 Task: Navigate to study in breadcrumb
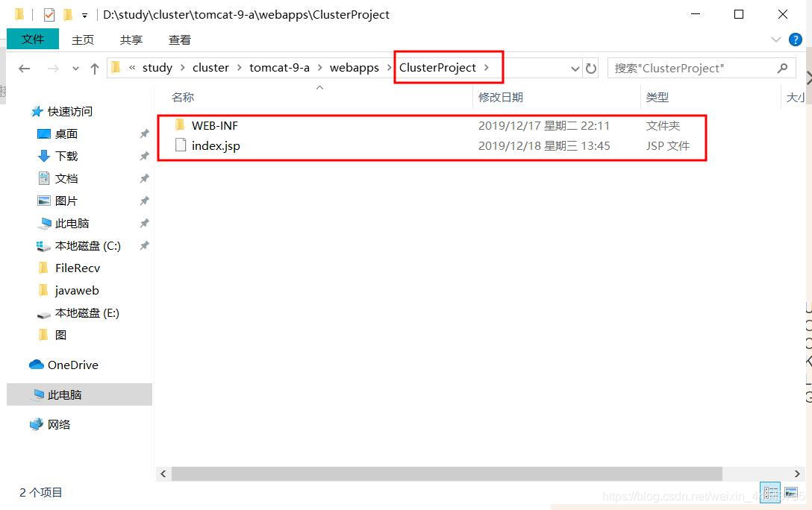pyautogui.click(x=157, y=68)
